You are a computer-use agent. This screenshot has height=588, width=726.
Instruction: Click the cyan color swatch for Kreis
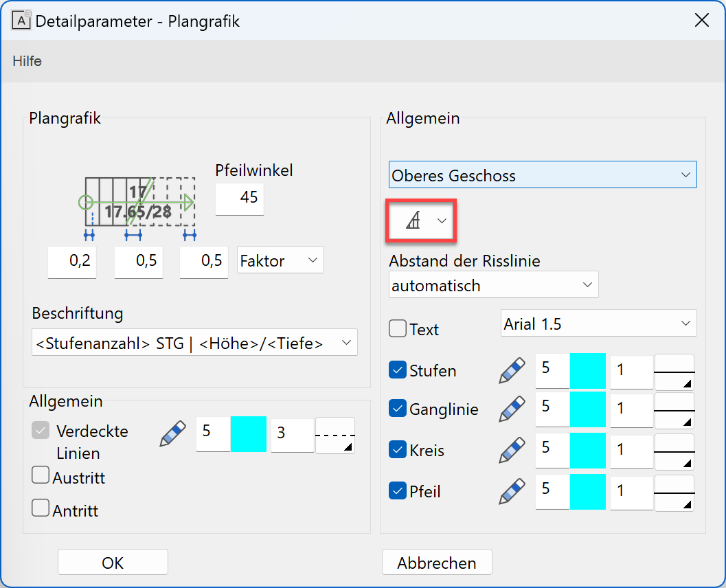[x=591, y=451]
